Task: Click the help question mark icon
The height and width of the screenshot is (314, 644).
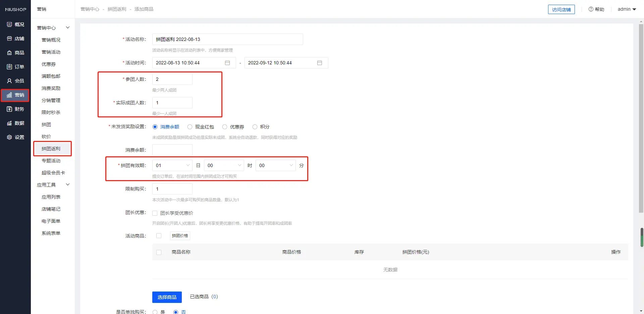Action: tap(591, 9)
